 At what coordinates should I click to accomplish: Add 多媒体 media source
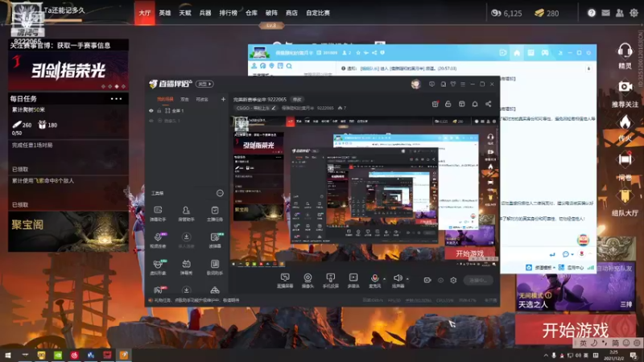[353, 281]
